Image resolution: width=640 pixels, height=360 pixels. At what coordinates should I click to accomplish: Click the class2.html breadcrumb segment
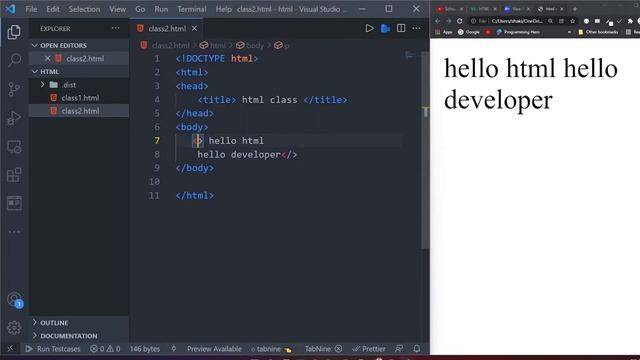click(165, 45)
